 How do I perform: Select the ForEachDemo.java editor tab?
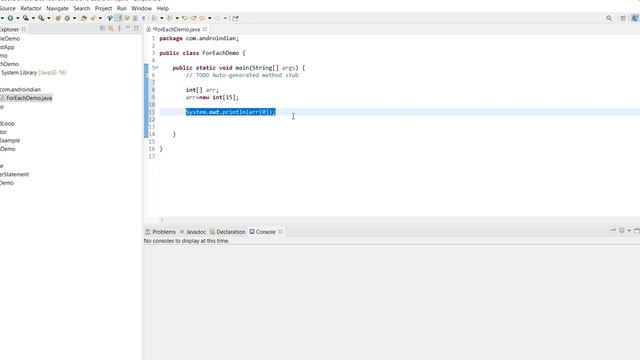coord(176,29)
